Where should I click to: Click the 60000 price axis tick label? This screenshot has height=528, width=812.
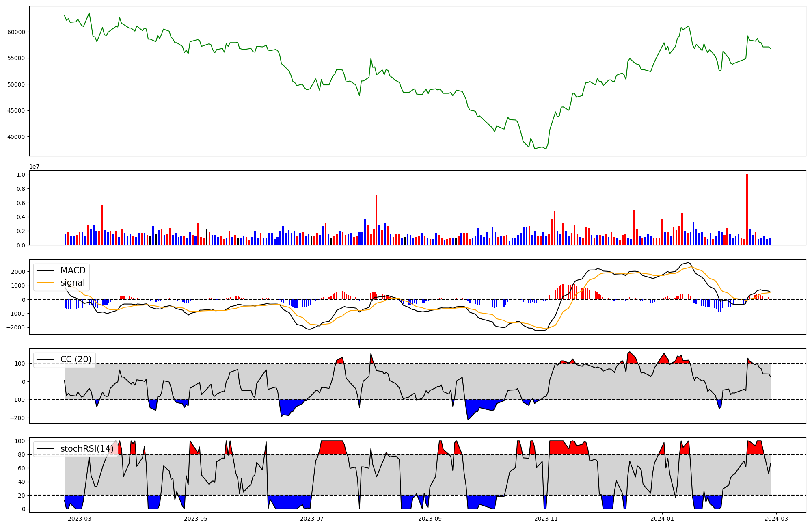coord(16,32)
